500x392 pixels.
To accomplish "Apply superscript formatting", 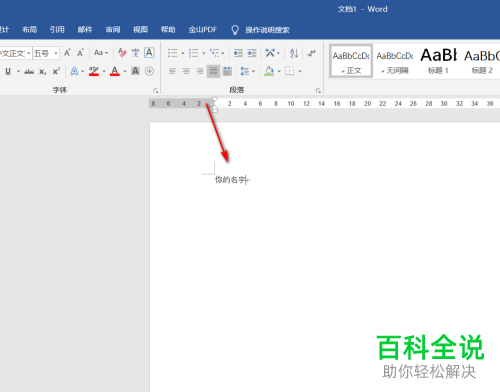I will click(x=56, y=71).
